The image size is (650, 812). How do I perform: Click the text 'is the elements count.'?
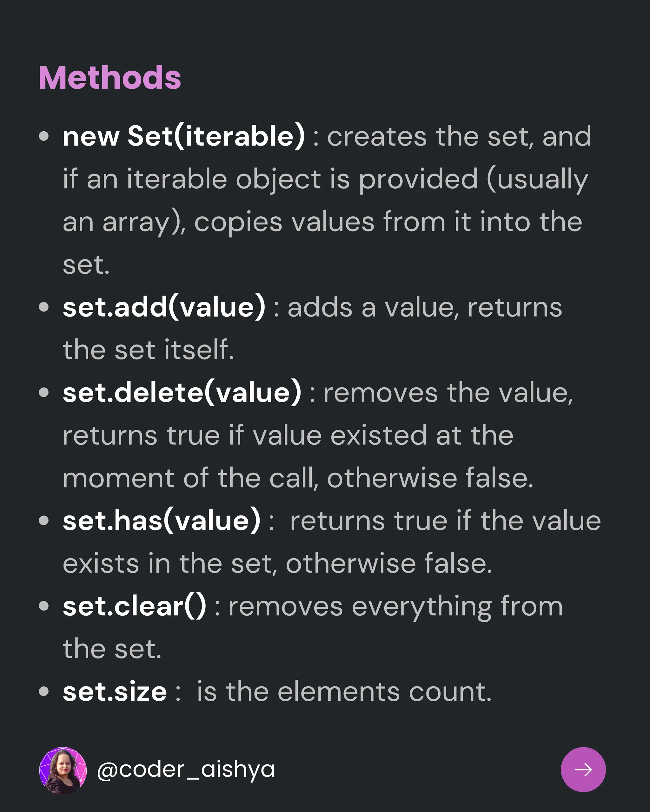pos(344,692)
